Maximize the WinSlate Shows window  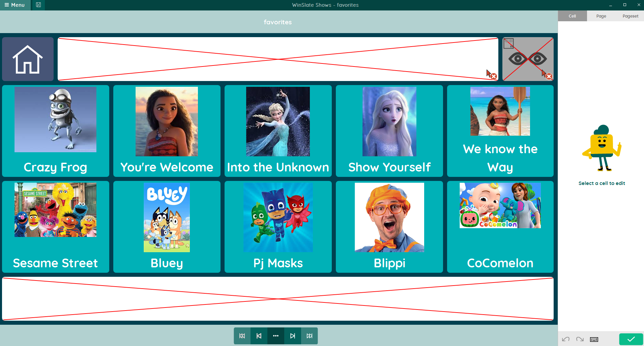625,5
